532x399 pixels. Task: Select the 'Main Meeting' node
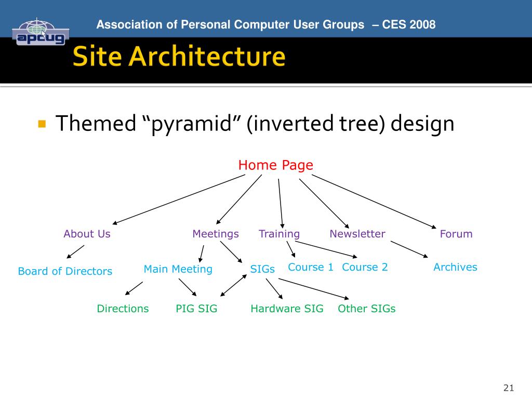point(178,269)
